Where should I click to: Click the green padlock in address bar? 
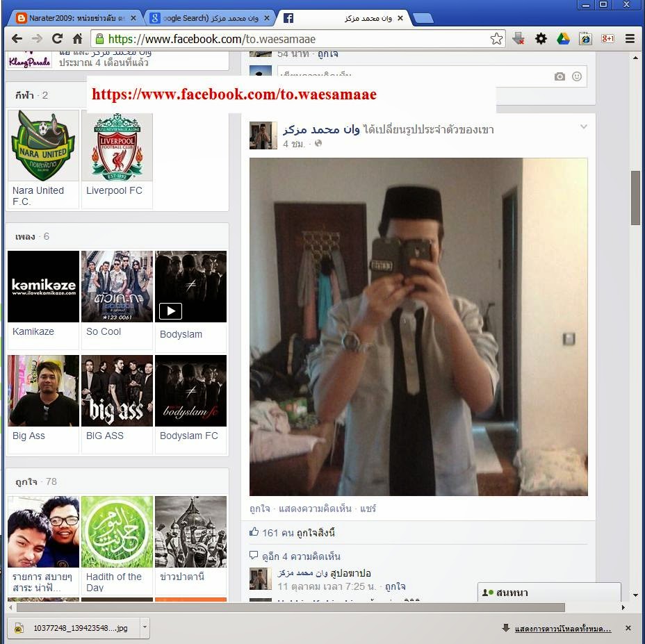tap(99, 39)
